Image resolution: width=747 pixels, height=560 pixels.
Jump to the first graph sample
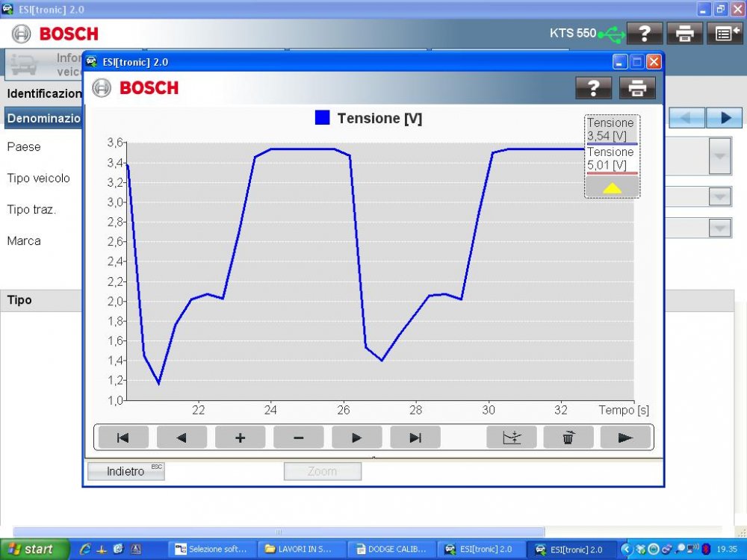click(x=123, y=438)
